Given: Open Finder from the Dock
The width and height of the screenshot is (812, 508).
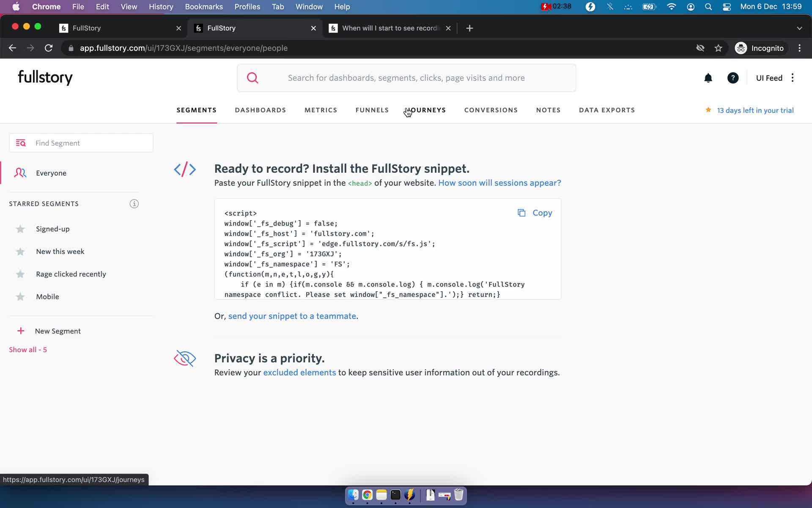Looking at the screenshot, I should 353,495.
